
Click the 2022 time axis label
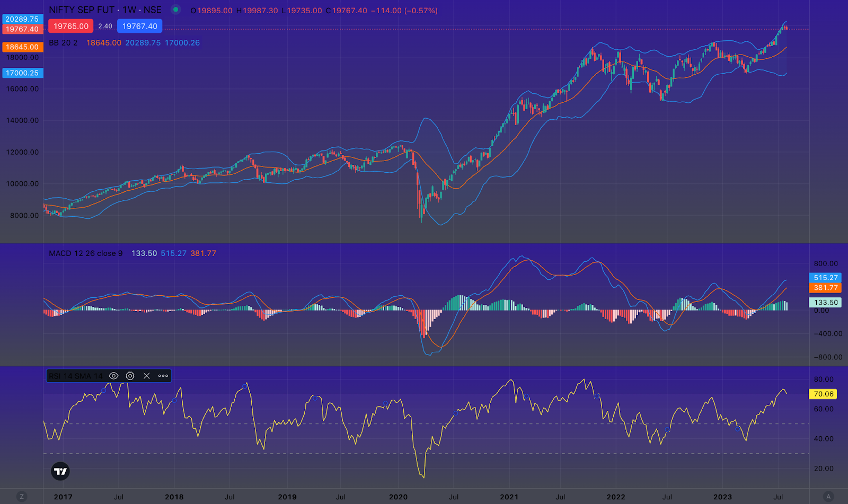[x=616, y=497]
